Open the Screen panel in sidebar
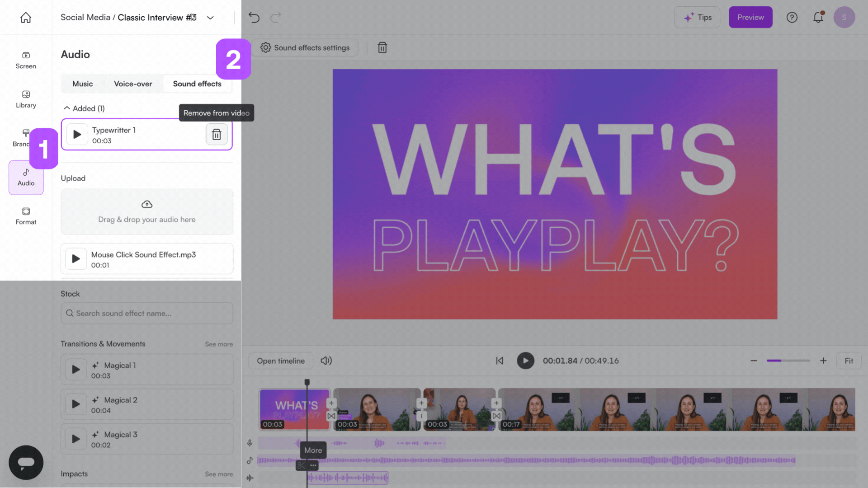The height and width of the screenshot is (488, 868). click(26, 60)
